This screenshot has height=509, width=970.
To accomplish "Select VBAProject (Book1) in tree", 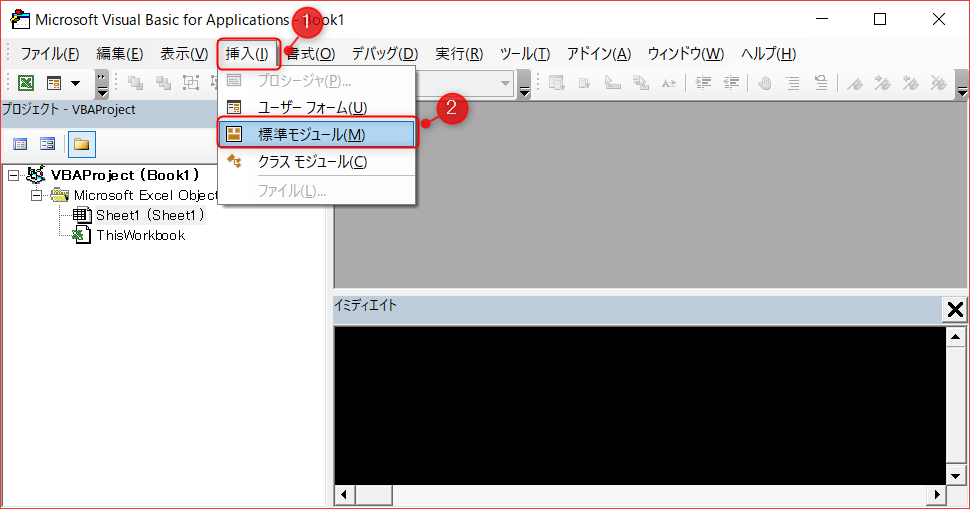I will [x=125, y=175].
